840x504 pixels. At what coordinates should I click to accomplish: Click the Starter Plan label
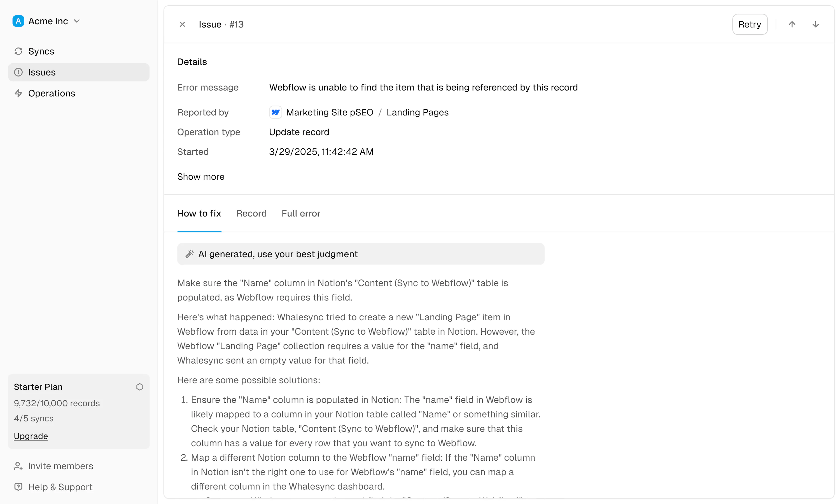point(38,387)
